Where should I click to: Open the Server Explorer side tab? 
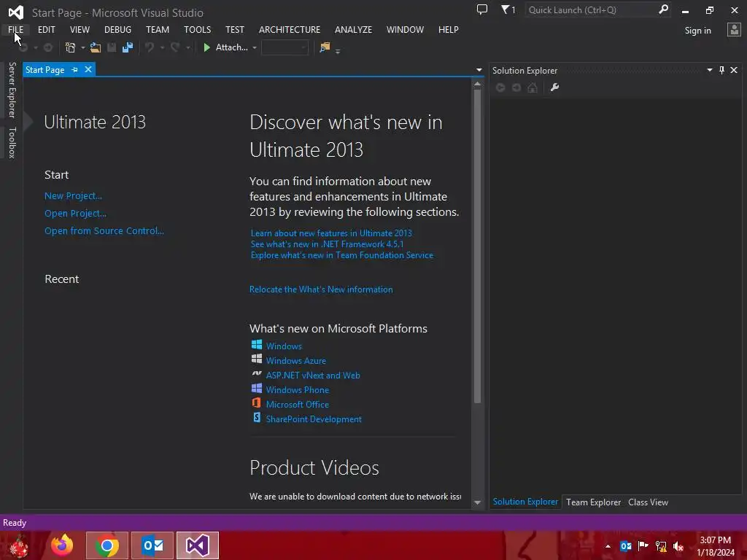(x=12, y=90)
